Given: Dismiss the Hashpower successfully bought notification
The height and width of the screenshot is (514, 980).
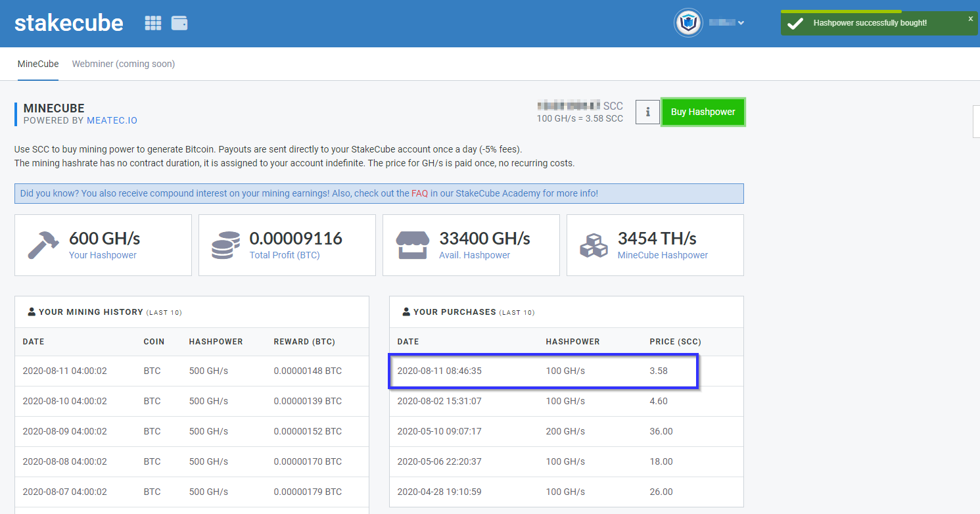Looking at the screenshot, I should 970,19.
